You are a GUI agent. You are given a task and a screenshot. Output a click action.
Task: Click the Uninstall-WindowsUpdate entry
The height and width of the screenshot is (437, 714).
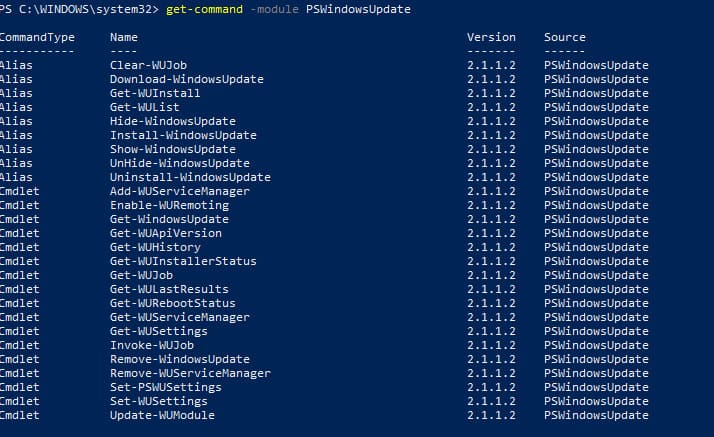(x=190, y=177)
